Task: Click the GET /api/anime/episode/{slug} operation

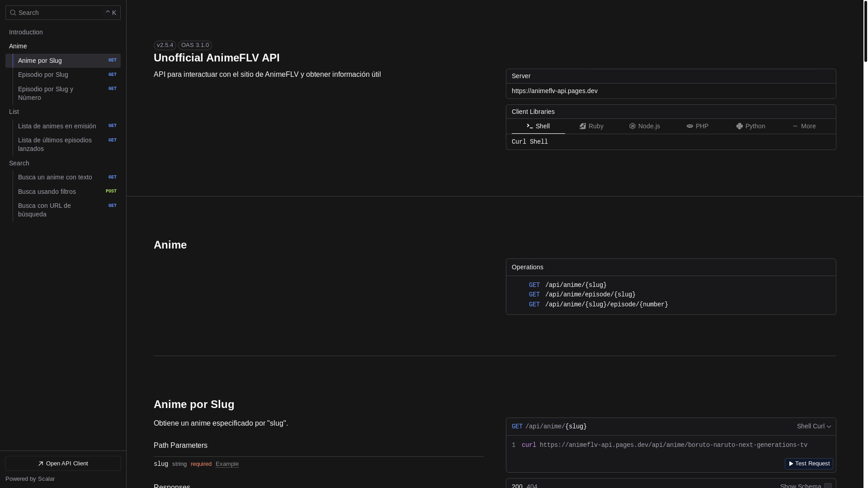Action: coord(582,295)
